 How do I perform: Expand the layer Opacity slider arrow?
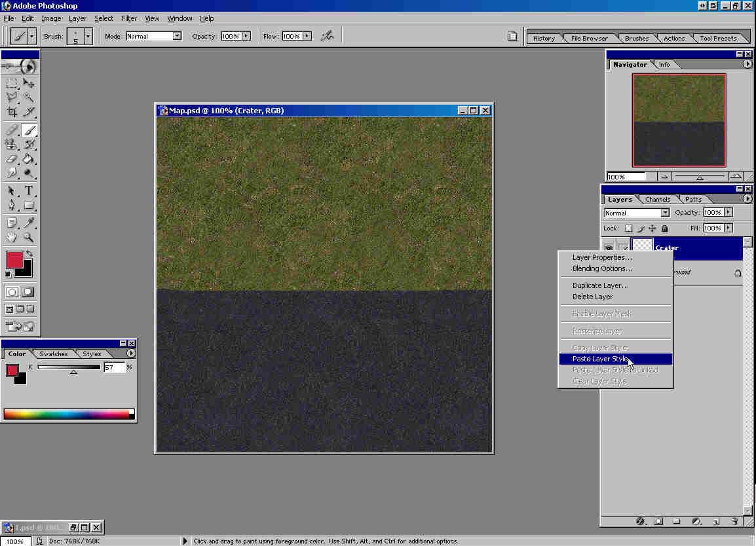tap(728, 212)
